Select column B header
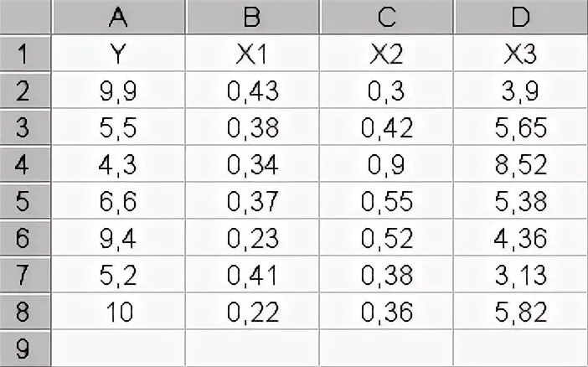The height and width of the screenshot is (367, 588). point(252,17)
